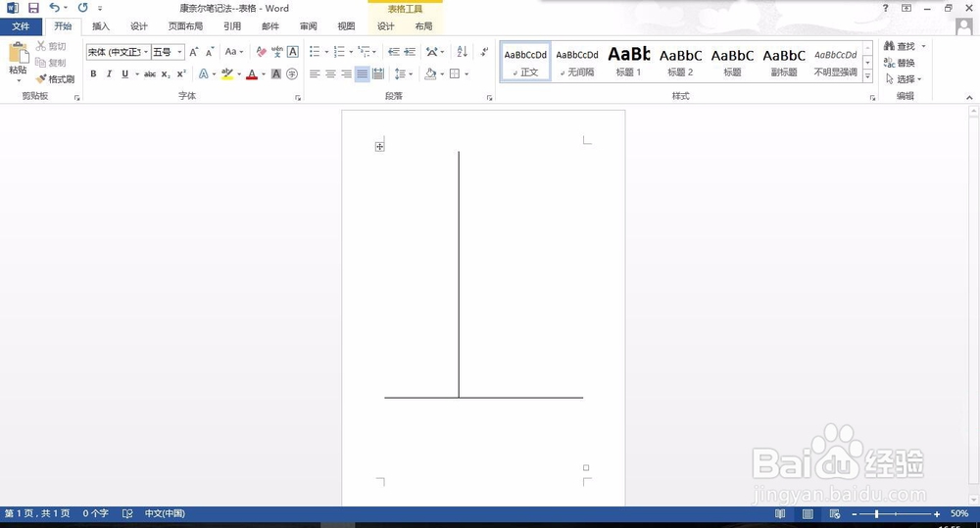Apply Subtle Emphasis style

tap(836, 62)
